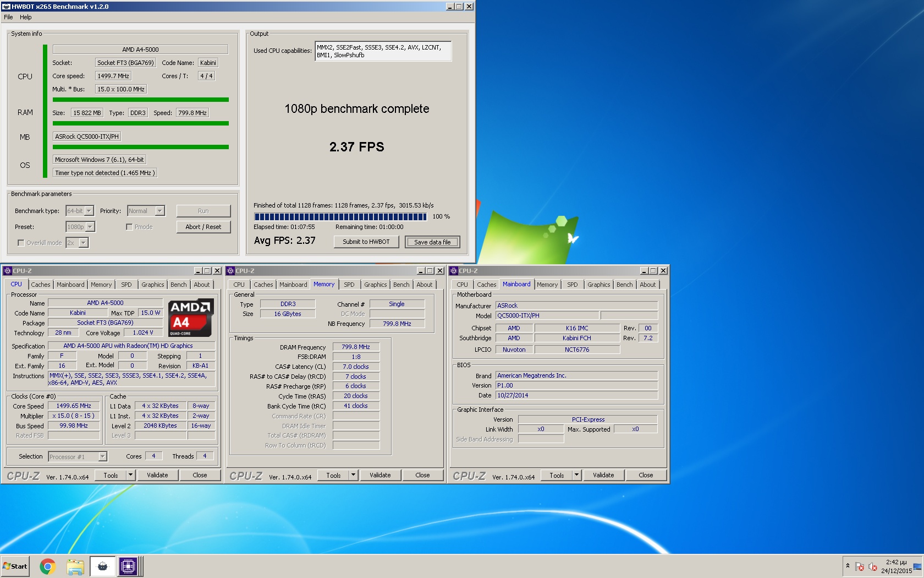Expand Tools dropdown arrow in middle CPU-Z

[x=353, y=475]
